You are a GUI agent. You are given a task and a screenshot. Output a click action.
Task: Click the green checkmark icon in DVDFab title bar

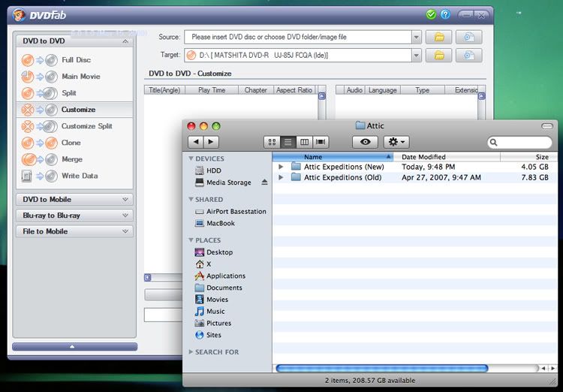point(431,15)
